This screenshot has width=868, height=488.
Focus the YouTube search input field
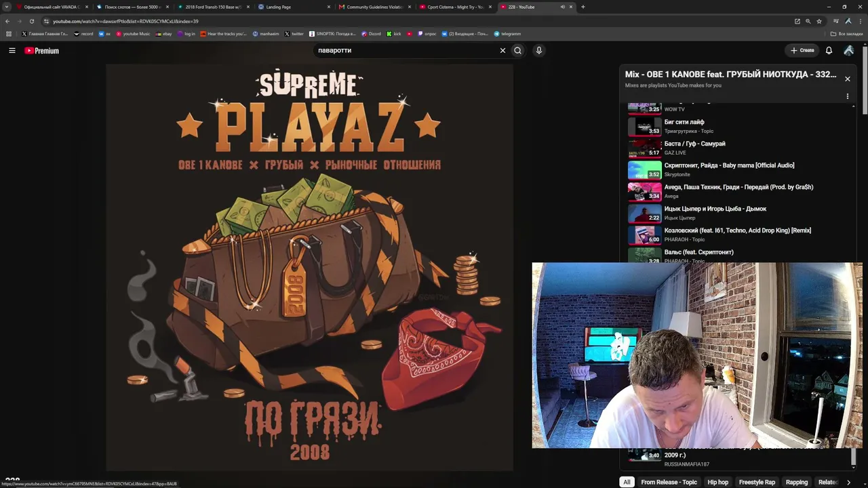(406, 50)
